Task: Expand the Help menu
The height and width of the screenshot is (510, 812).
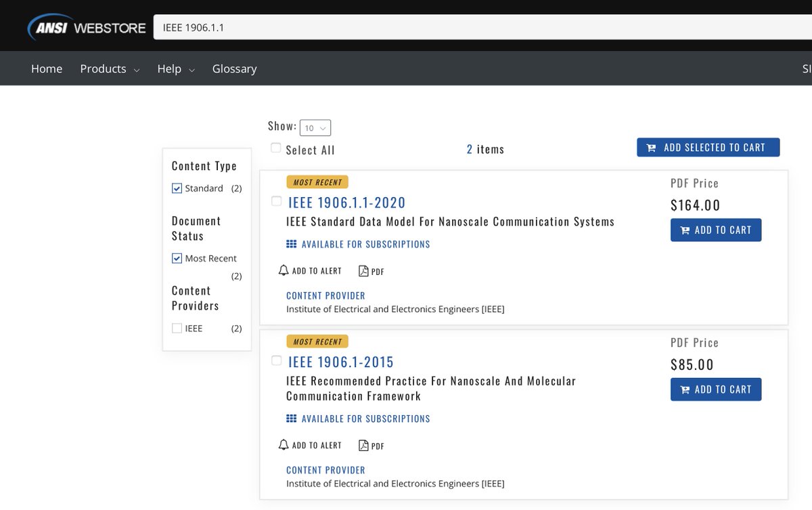Action: tap(176, 68)
